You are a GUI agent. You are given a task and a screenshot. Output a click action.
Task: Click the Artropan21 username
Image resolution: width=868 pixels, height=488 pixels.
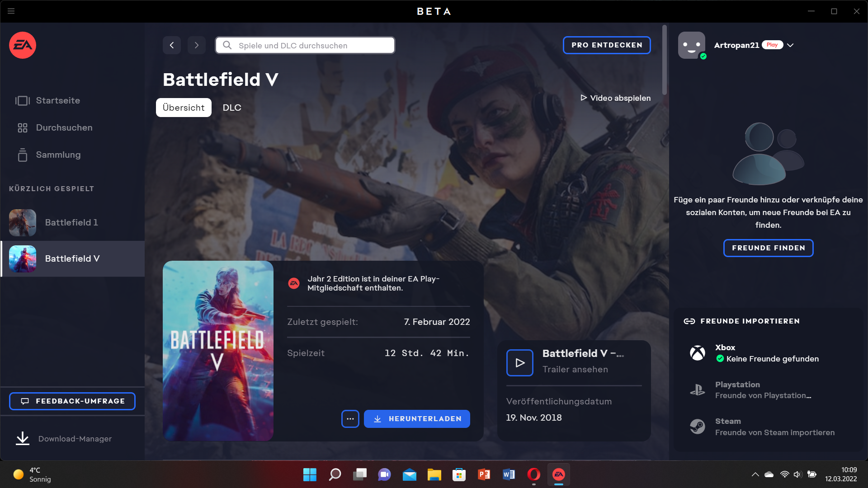coord(736,45)
